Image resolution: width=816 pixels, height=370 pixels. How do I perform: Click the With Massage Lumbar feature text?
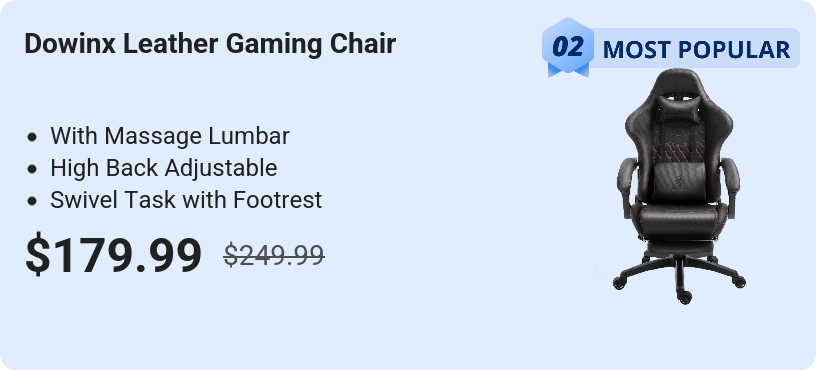pos(170,136)
